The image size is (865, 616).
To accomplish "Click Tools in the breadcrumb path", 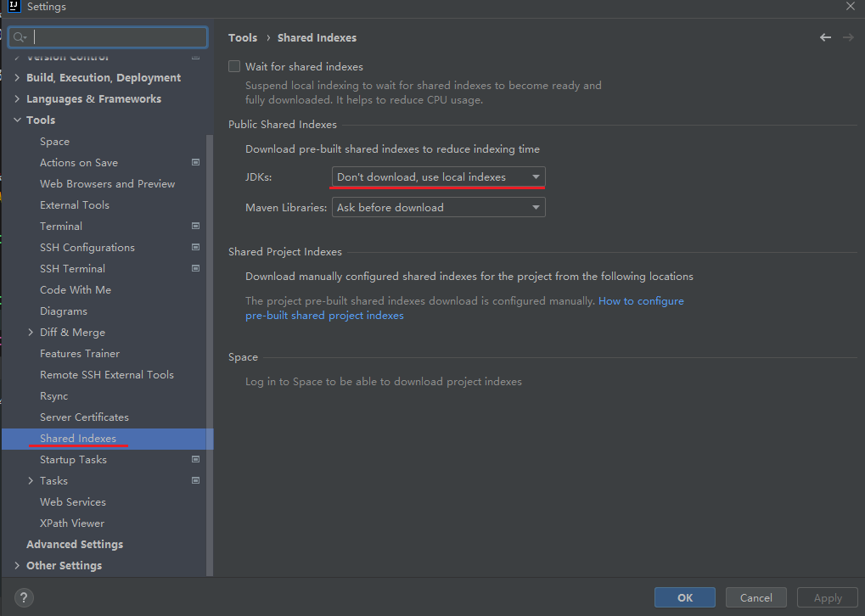I will pyautogui.click(x=243, y=37).
